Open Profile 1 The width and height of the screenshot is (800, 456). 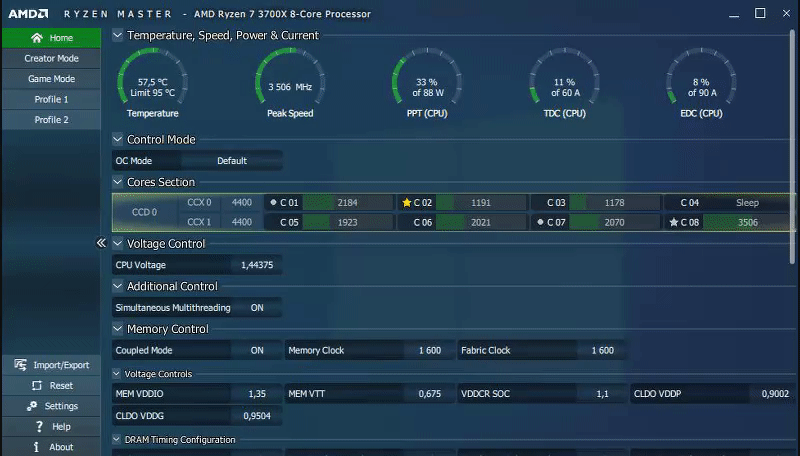52,99
